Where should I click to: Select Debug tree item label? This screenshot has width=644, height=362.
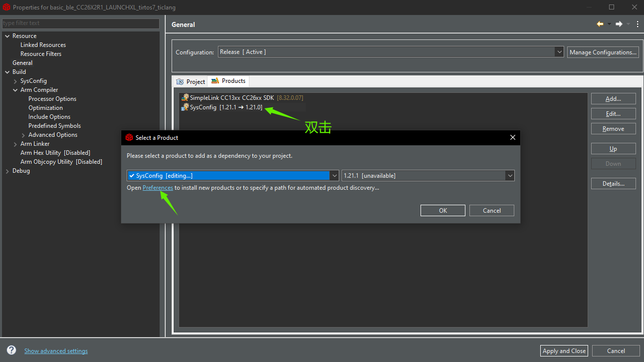click(21, 171)
